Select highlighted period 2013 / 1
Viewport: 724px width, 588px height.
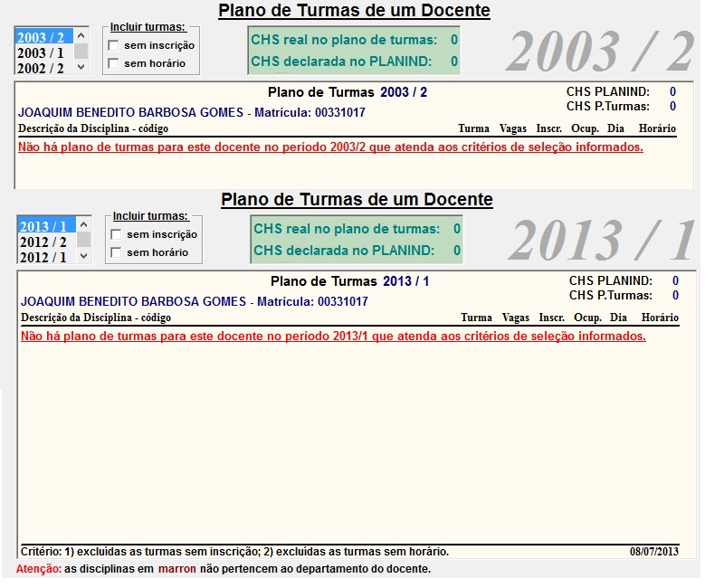44,227
